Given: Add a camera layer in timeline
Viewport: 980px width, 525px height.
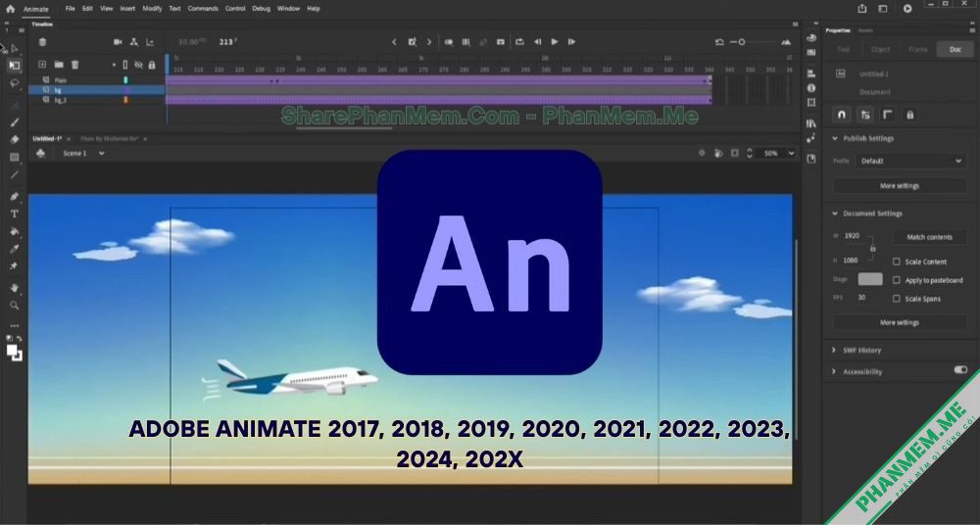Looking at the screenshot, I should (x=118, y=42).
